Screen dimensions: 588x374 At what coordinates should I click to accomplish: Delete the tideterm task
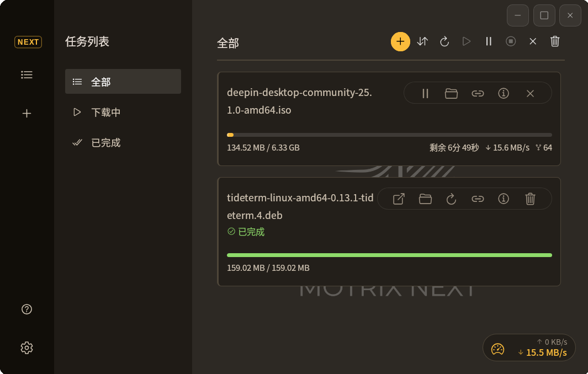click(x=531, y=199)
